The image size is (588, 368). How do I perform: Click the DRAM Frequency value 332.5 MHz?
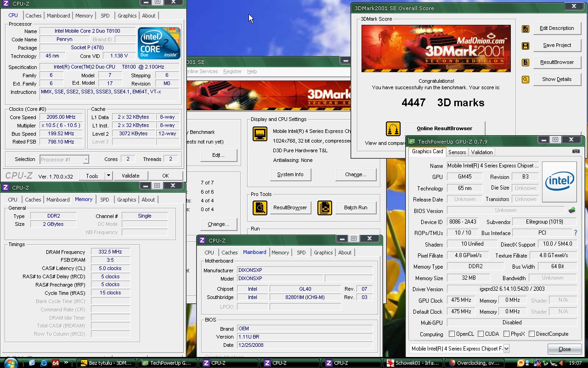coord(110,252)
